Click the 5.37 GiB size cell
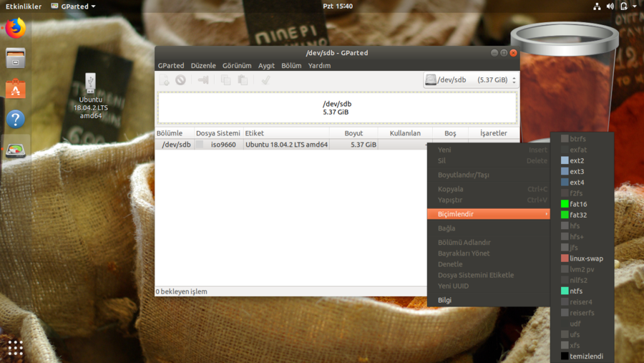This screenshot has width=644, height=363. [x=353, y=145]
